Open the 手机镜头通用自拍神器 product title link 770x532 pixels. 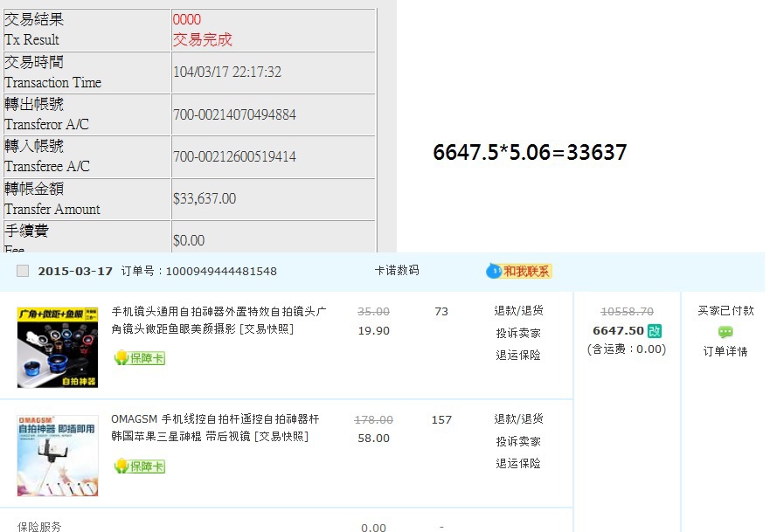[x=219, y=320]
